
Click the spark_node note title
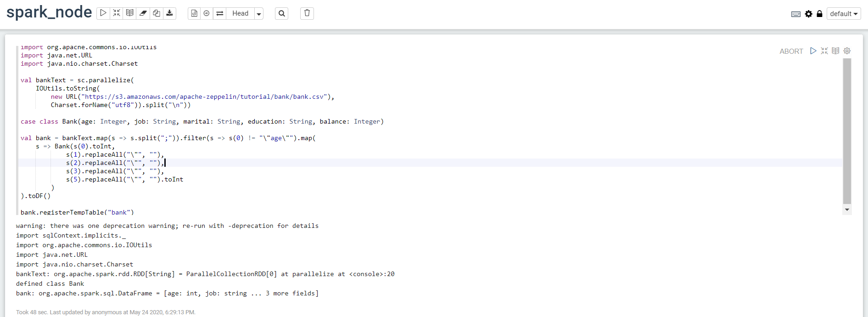[x=49, y=12]
